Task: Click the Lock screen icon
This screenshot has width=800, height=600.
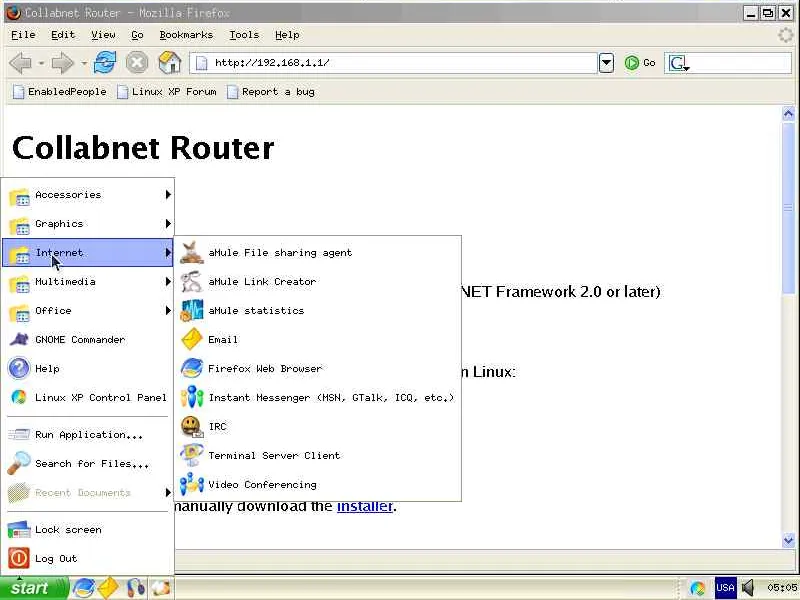Action: (19, 530)
